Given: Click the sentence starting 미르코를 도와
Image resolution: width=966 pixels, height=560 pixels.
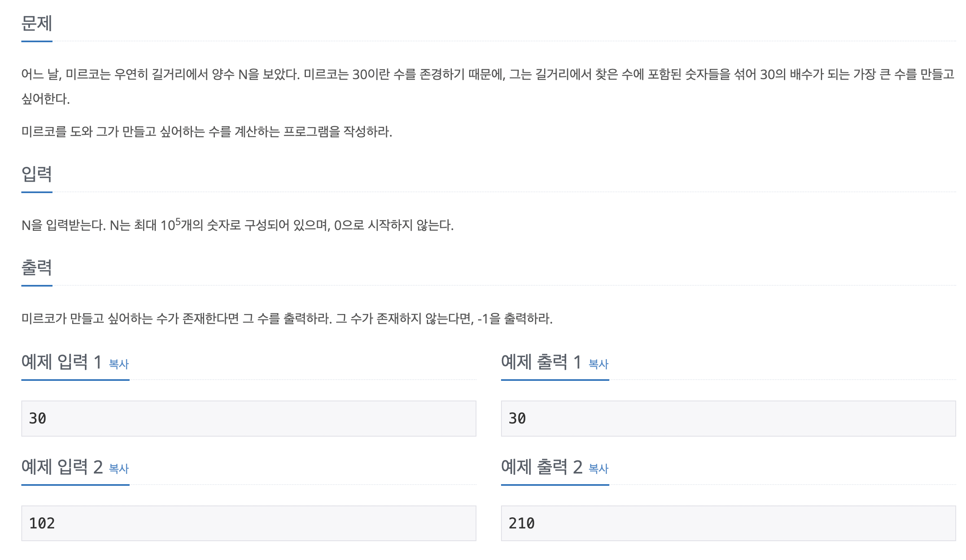Looking at the screenshot, I should [x=207, y=132].
